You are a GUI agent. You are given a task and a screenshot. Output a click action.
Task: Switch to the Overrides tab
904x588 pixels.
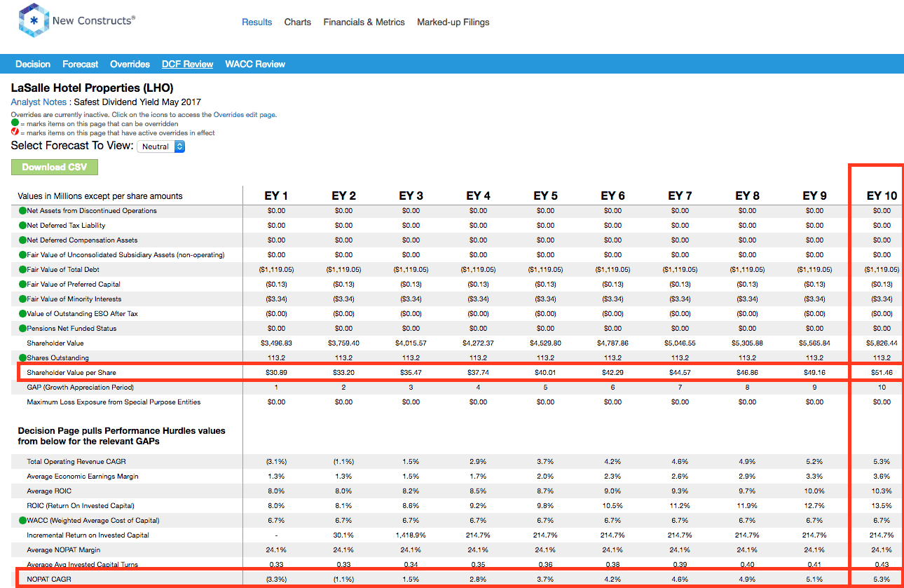pyautogui.click(x=130, y=64)
